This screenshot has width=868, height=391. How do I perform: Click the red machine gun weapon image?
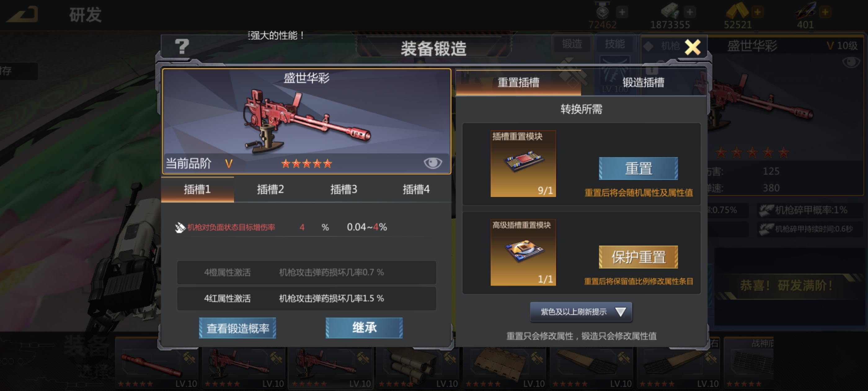307,120
